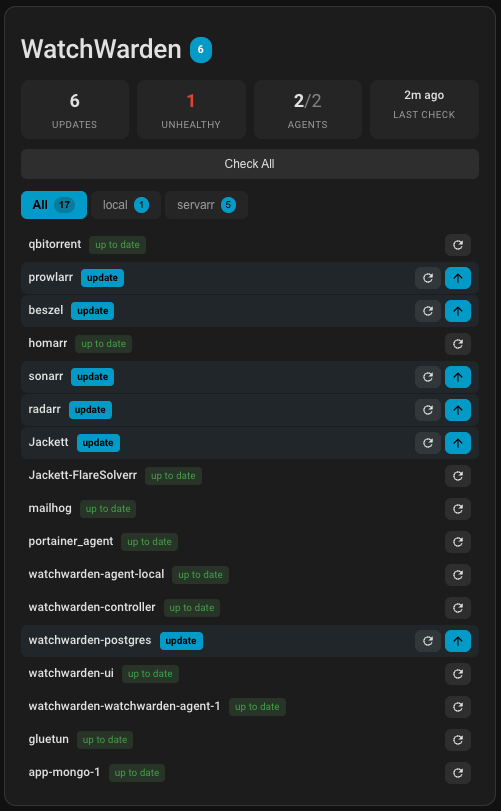The image size is (501, 811).
Task: Recheck watchwarden-watchwarden-agent-1
Action: [x=458, y=707]
